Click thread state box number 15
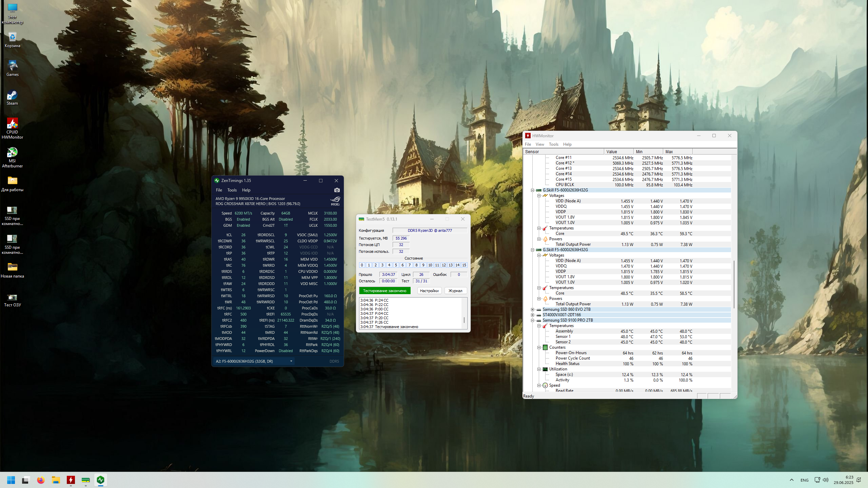 coord(464,265)
